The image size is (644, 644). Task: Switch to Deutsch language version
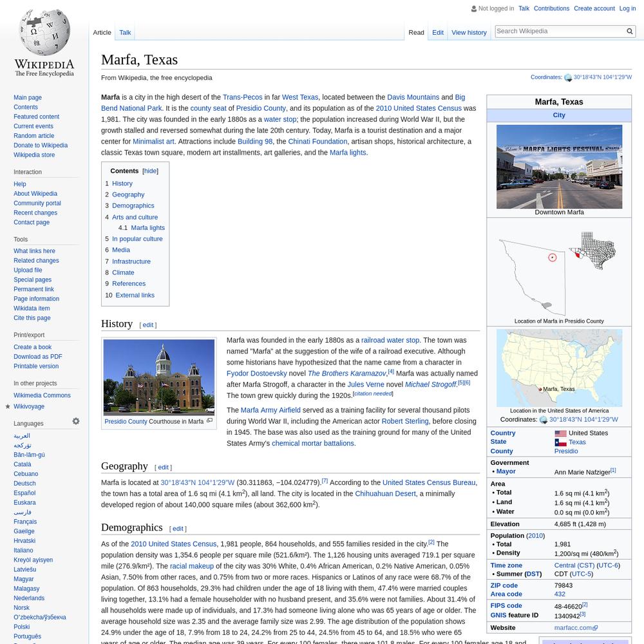tap(24, 484)
